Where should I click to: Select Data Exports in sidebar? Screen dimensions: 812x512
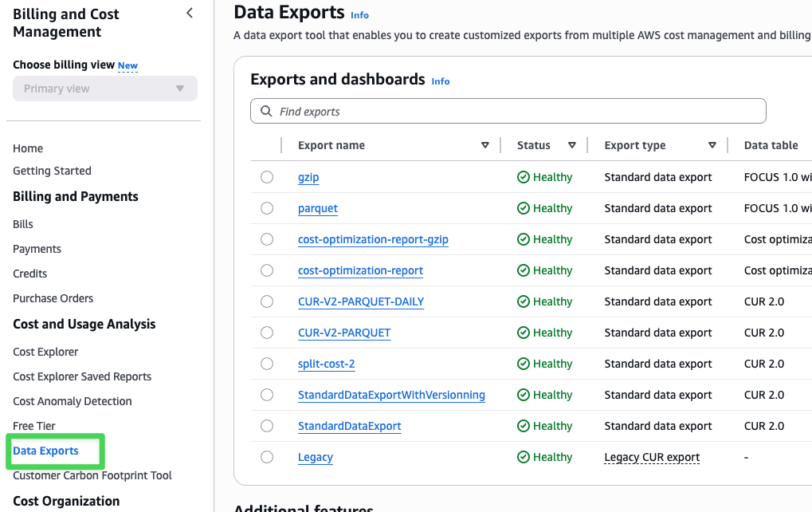click(x=45, y=451)
